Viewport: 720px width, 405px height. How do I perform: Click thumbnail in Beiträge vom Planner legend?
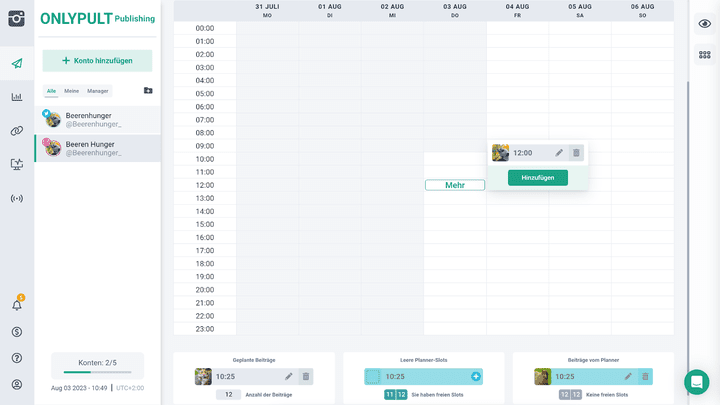click(x=542, y=377)
